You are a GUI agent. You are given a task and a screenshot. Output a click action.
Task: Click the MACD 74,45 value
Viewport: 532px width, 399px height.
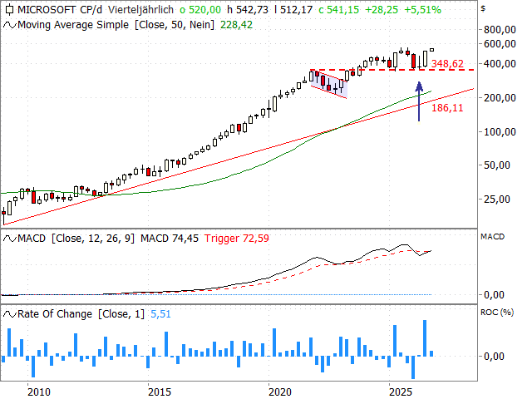pos(170,239)
